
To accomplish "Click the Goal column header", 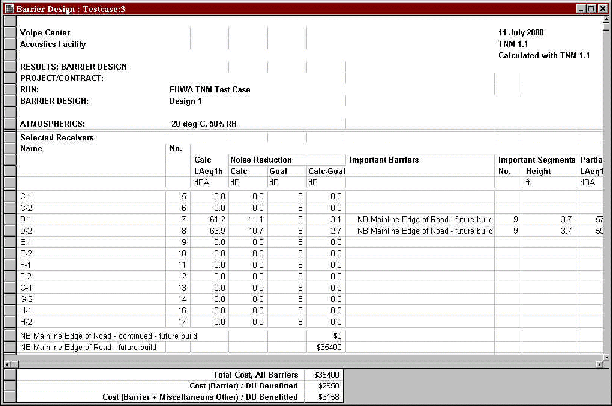I will coord(278,171).
